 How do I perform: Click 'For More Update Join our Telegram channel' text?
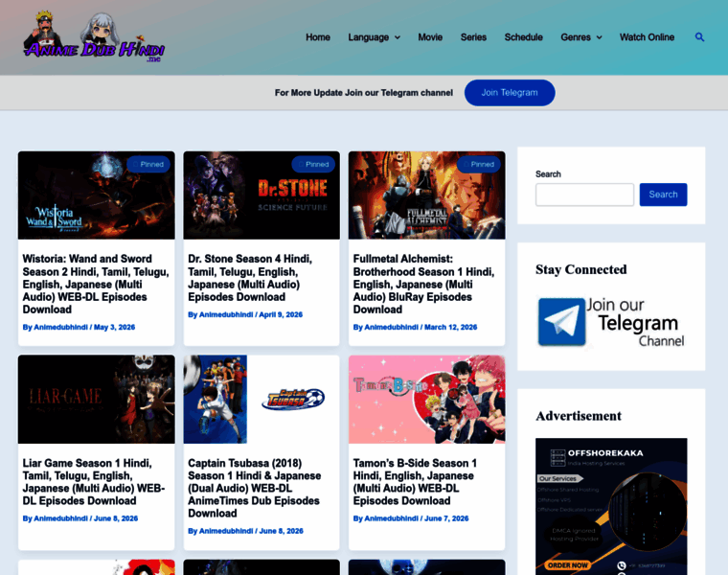coord(364,93)
